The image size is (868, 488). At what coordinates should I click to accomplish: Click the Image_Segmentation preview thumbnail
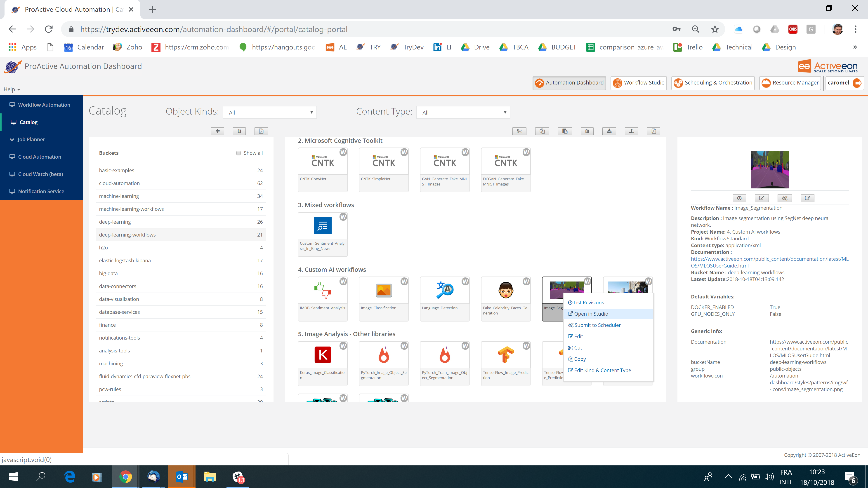(770, 169)
